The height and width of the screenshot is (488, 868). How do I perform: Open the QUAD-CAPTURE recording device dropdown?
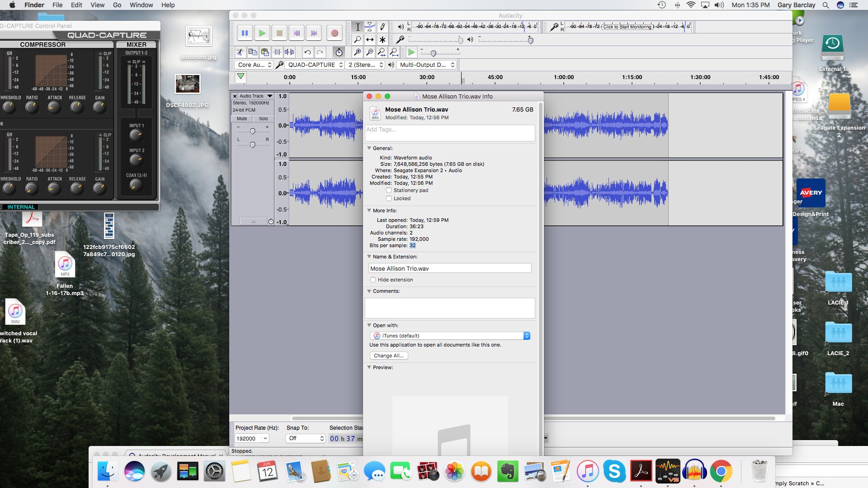click(315, 65)
